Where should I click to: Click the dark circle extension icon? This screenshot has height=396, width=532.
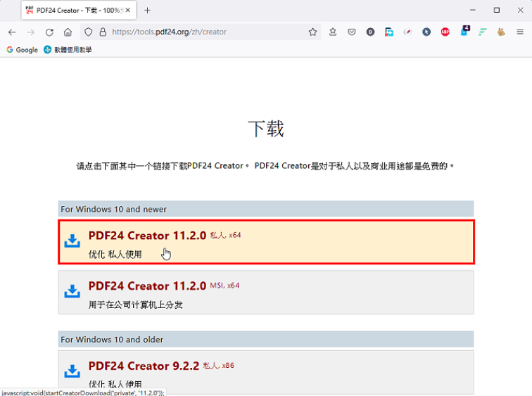370,32
